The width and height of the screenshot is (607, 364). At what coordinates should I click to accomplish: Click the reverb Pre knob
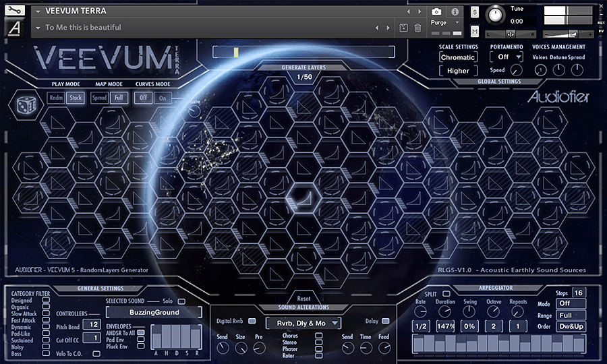pyautogui.click(x=259, y=348)
